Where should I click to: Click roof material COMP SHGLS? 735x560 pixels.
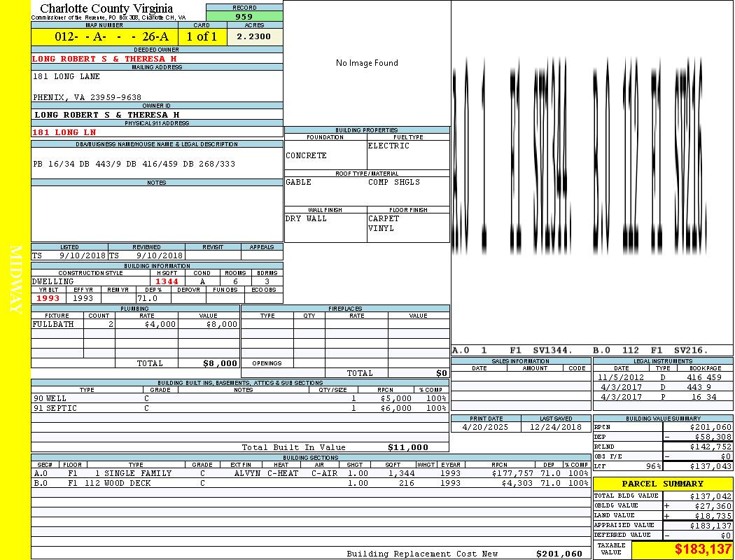pos(393,182)
